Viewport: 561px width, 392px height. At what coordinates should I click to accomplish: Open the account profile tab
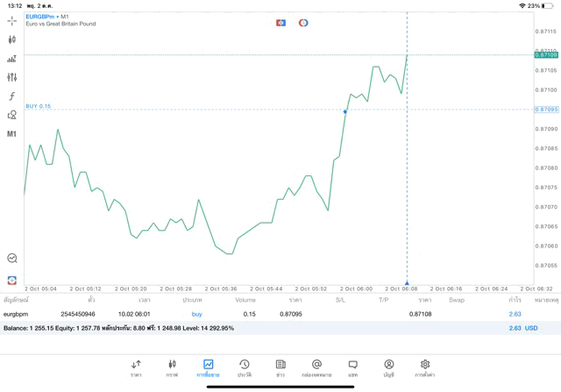[388, 367]
